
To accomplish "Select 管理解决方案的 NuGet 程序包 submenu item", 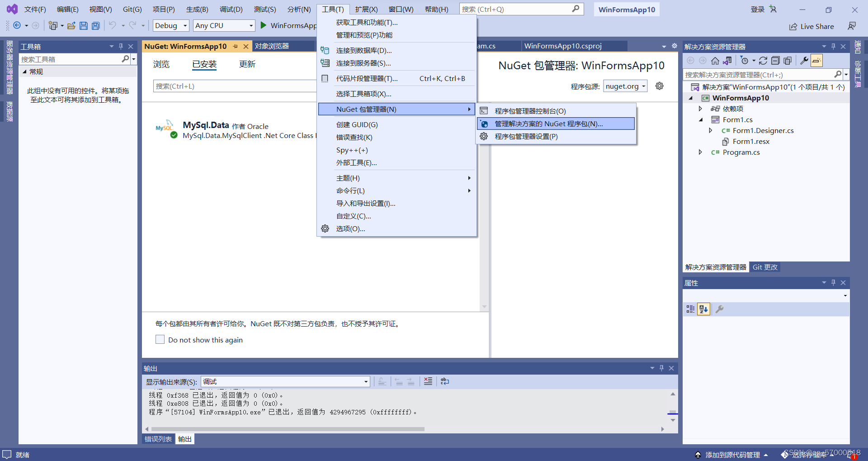I will [556, 124].
